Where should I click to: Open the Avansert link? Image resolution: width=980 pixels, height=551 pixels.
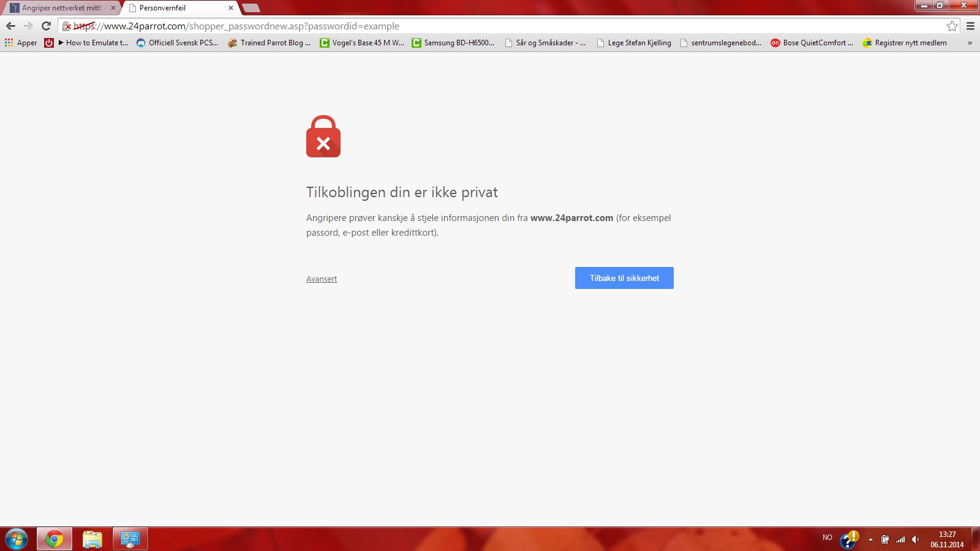click(x=322, y=279)
